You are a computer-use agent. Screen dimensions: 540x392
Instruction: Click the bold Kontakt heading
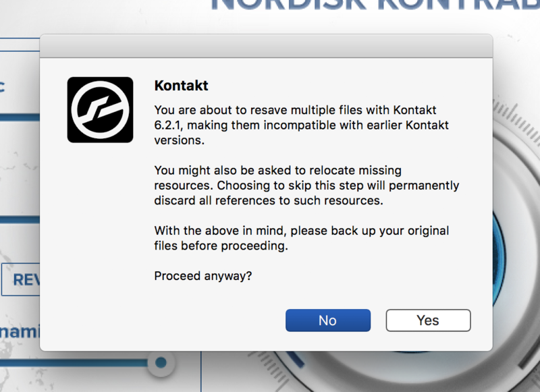click(x=181, y=86)
